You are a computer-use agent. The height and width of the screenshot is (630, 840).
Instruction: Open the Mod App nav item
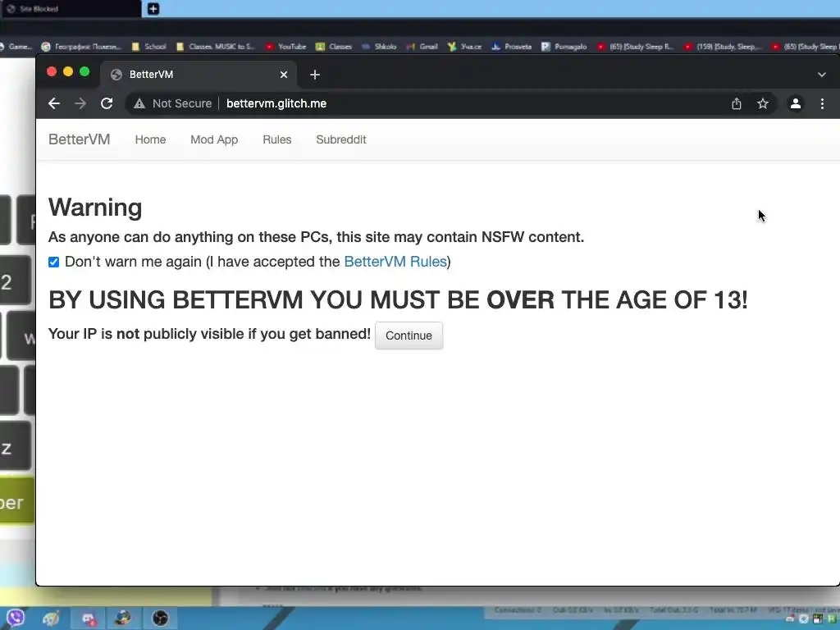[214, 139]
